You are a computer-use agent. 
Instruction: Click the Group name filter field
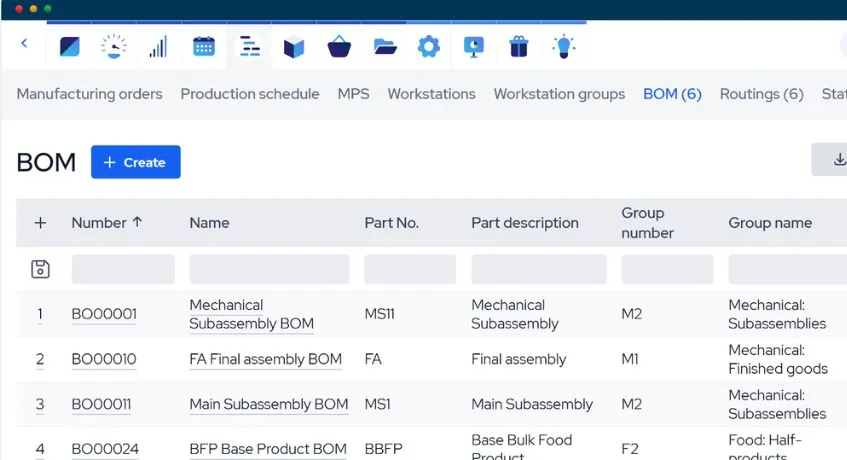tap(788, 269)
